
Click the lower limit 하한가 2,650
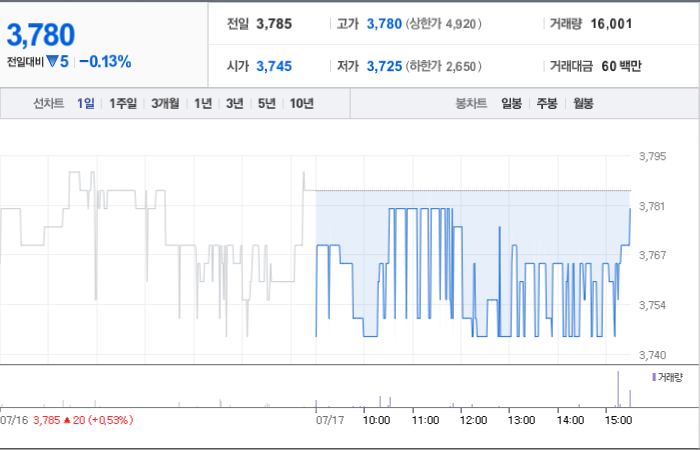point(444,66)
